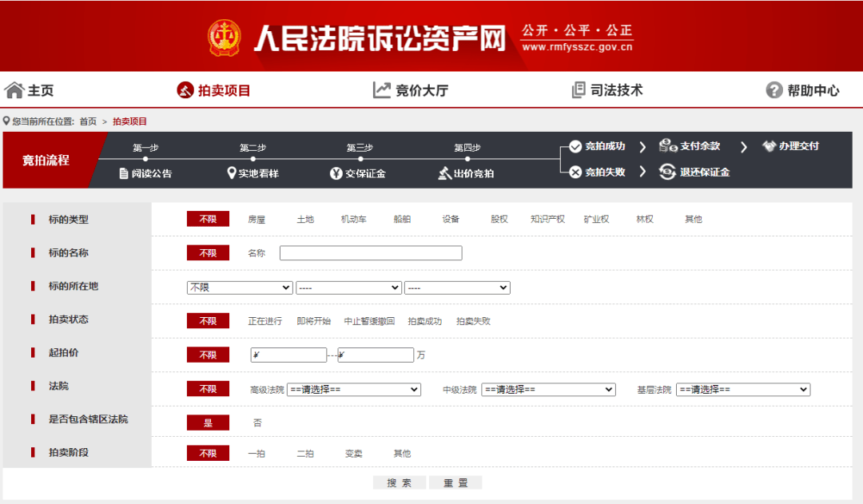Click the question mark icon beside 帮助中心
Image resolution: width=863 pixels, height=504 pixels.
click(x=774, y=90)
